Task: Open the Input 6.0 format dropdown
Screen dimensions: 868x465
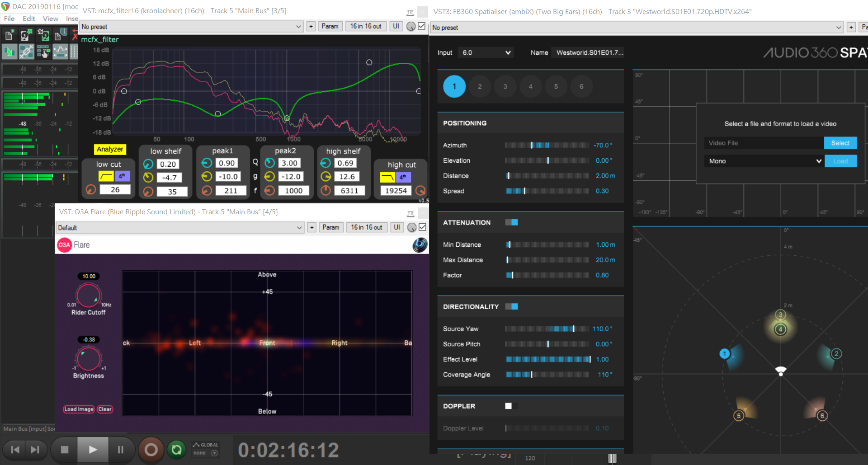Action: [486, 52]
